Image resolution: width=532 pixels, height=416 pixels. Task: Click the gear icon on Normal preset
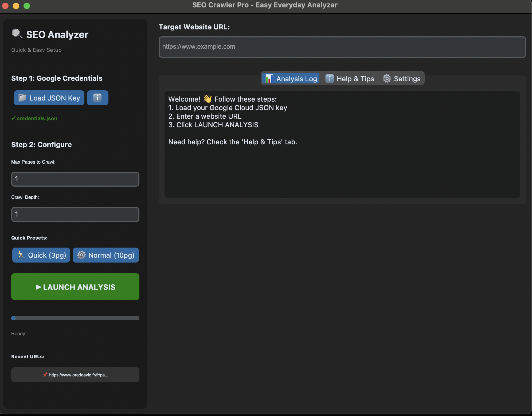[x=81, y=255]
